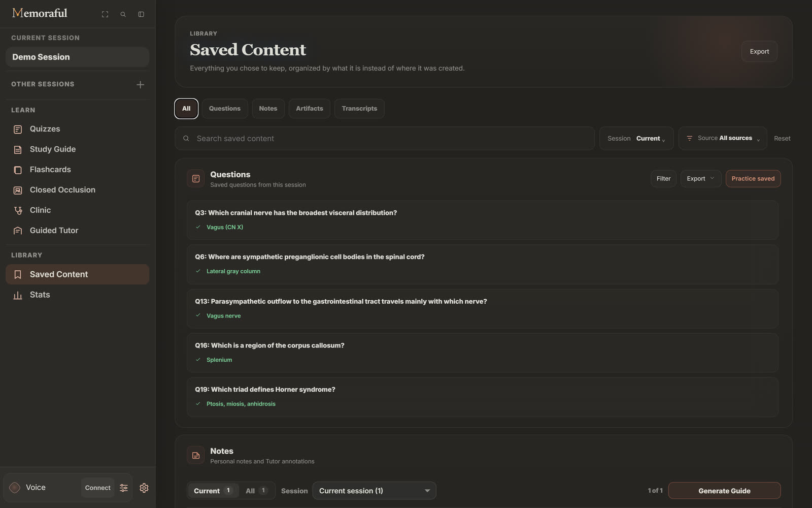Open Closed Occlusion page
The image size is (812, 508).
[77, 190]
